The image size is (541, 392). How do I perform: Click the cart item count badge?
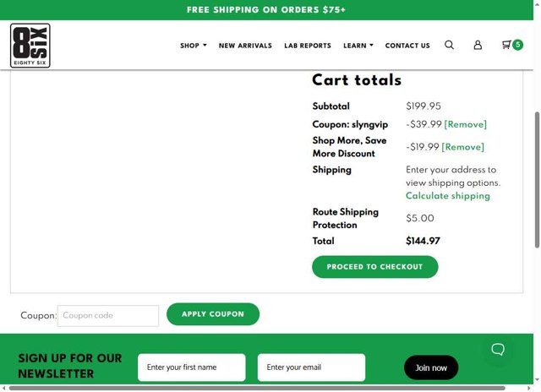pos(517,45)
